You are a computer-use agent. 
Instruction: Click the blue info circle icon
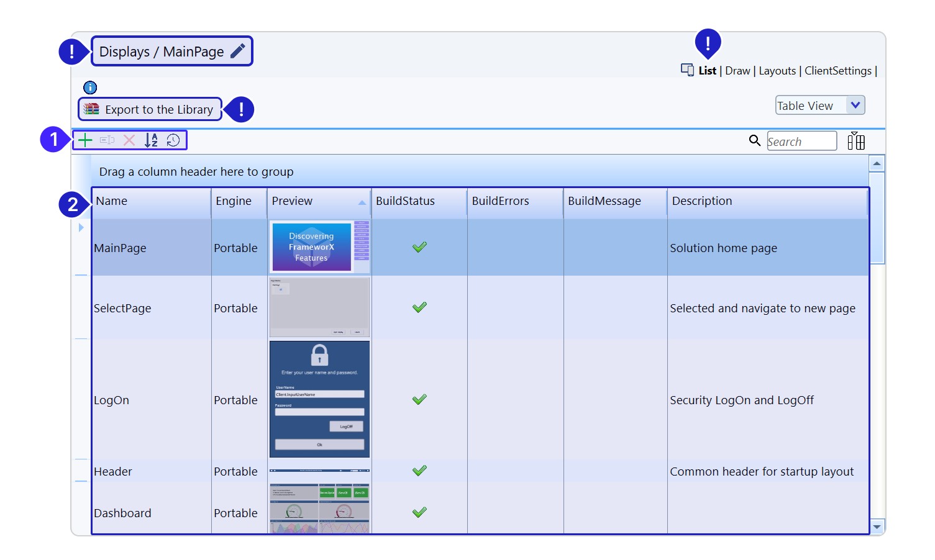[90, 88]
